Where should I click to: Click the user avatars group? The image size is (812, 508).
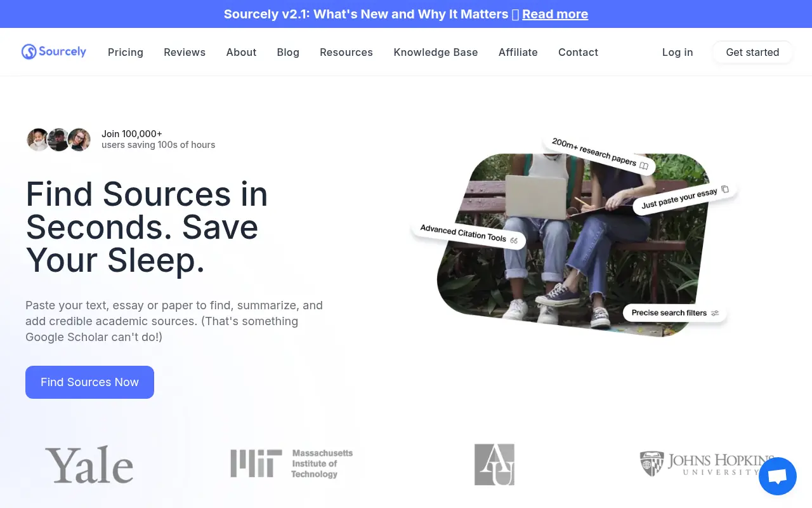click(x=59, y=140)
